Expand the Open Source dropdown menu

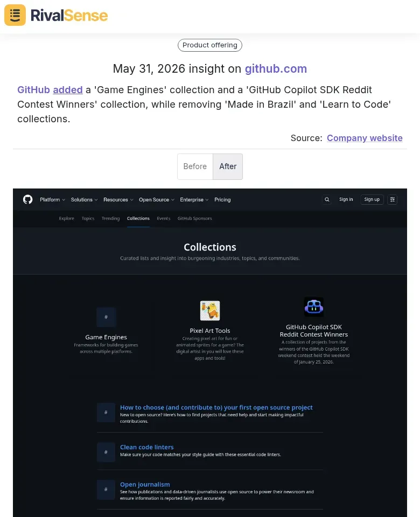[157, 199]
